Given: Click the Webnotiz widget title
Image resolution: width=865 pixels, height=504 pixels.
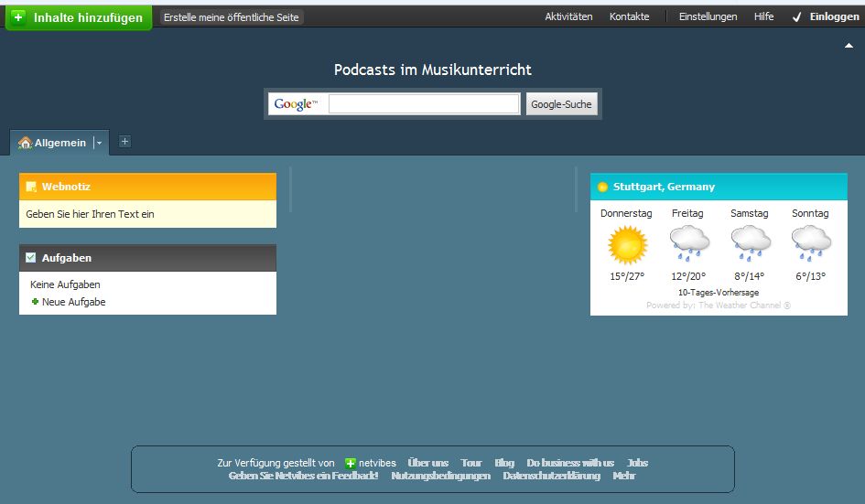Looking at the screenshot, I should tap(66, 187).
